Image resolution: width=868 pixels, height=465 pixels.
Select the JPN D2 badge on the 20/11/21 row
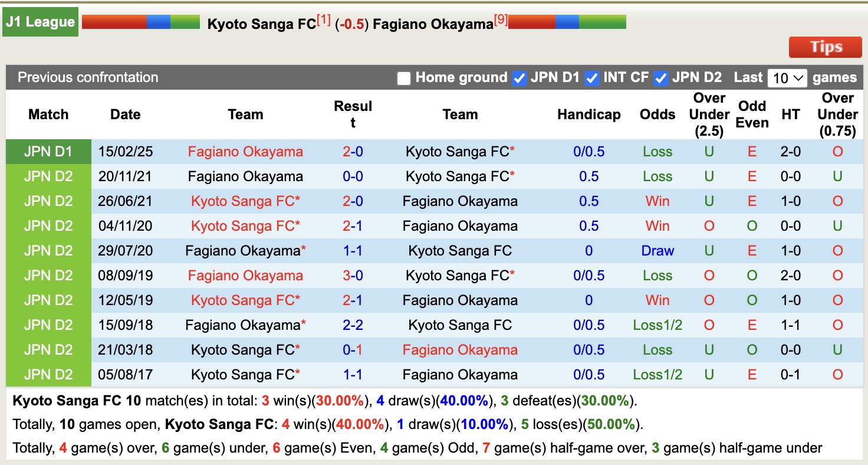(48, 176)
